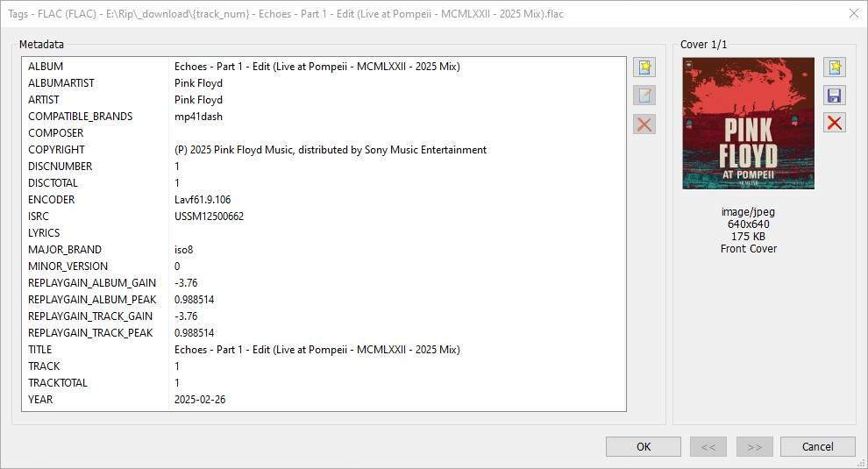
Task: Click the Pink Floyd cover art thumbnail
Action: point(749,124)
